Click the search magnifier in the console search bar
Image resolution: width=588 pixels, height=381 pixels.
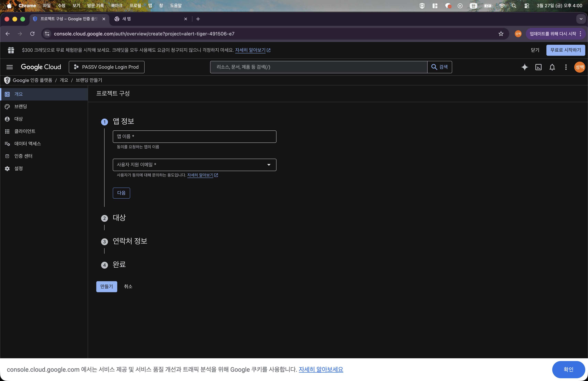434,67
